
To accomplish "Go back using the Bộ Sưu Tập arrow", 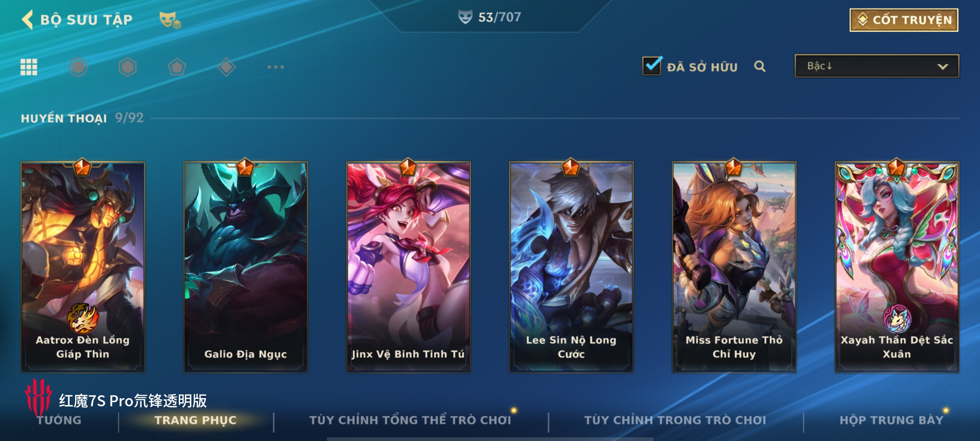I will pyautogui.click(x=27, y=20).
